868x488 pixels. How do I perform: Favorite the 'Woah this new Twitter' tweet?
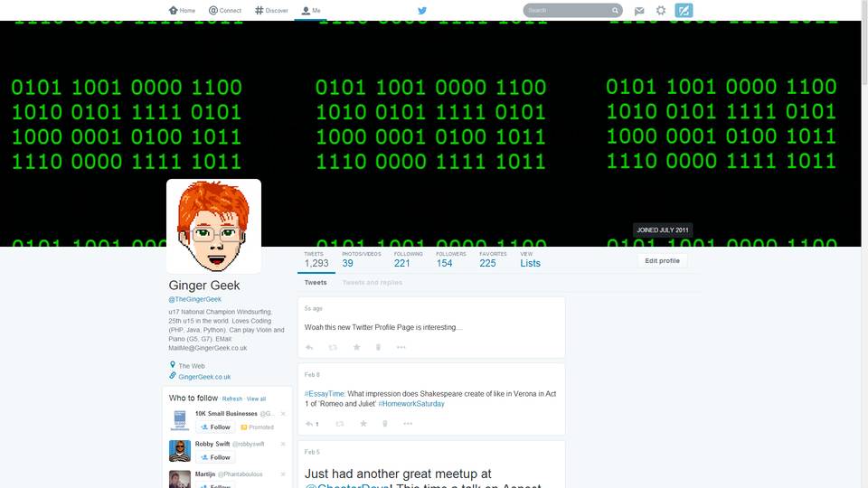coord(356,347)
